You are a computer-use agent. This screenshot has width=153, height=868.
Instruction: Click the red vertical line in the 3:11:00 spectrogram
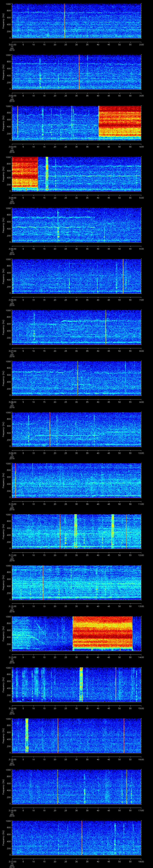(x=60, y=531)
